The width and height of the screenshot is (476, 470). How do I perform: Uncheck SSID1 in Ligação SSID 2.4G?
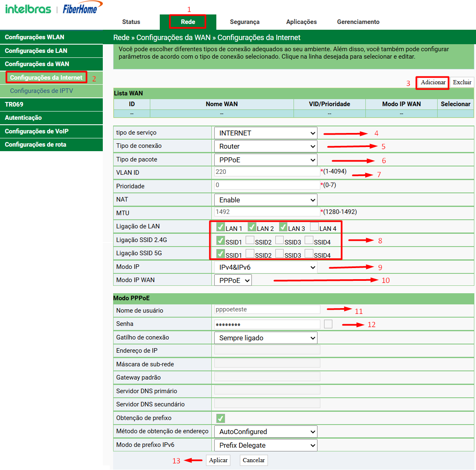coord(221,241)
